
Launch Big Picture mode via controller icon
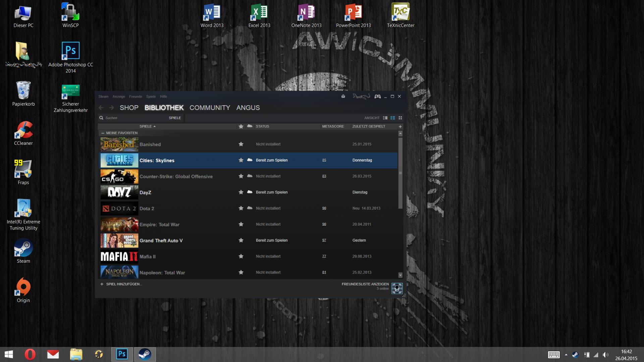tap(378, 97)
